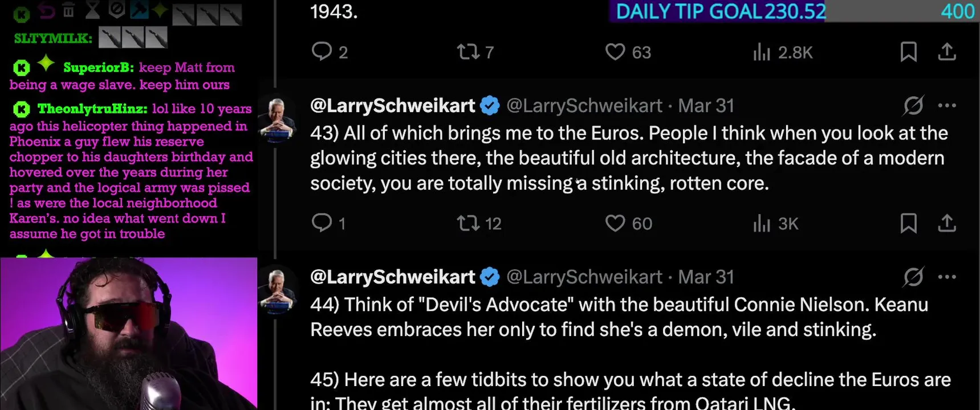Toggle Grok explain icon on tweet 43
Screen dimensions: 980x410
[913, 105]
